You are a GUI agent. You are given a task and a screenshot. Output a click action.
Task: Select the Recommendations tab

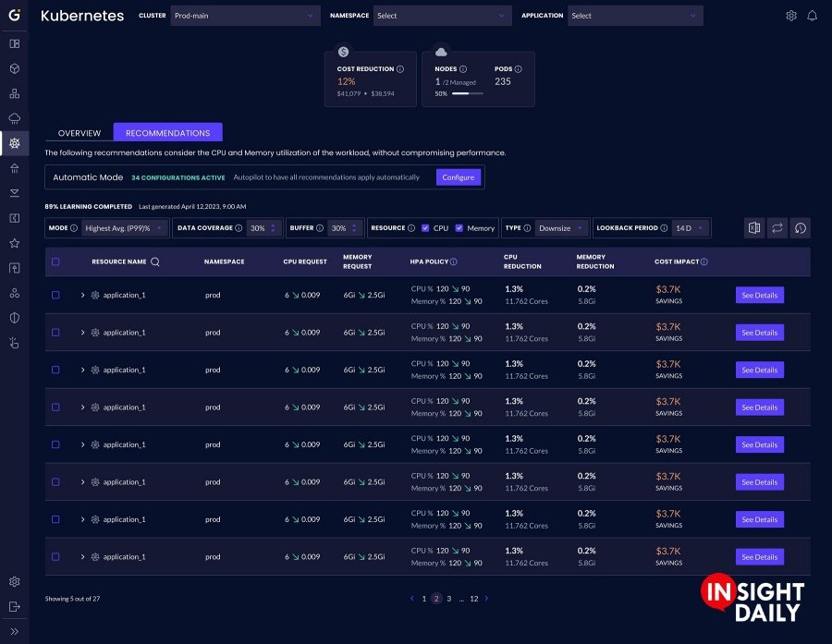167,133
